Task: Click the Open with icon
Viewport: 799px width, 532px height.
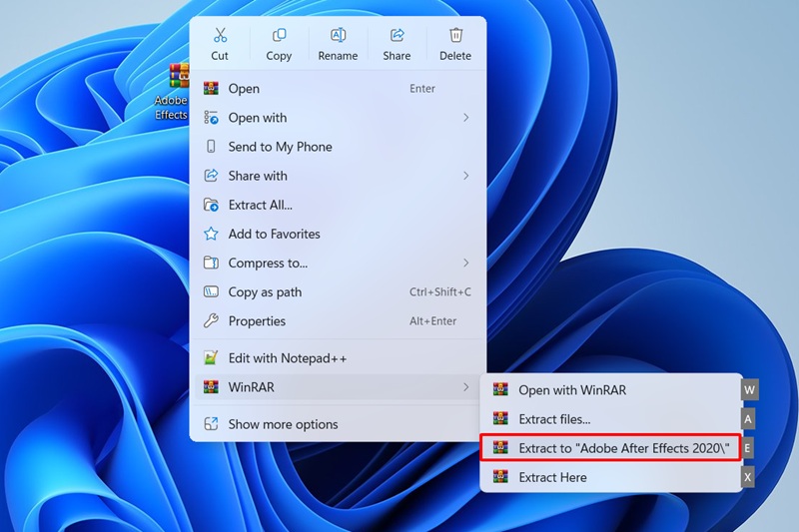Action: click(211, 118)
